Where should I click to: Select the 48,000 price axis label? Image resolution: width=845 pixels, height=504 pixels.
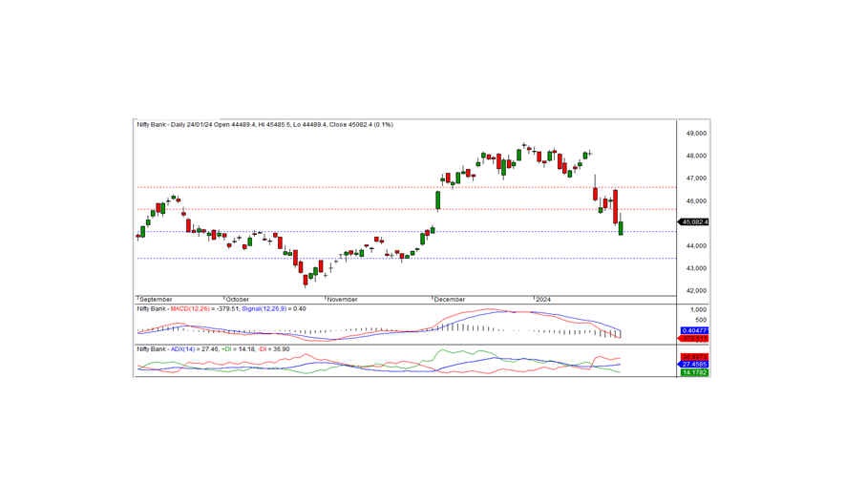click(x=697, y=156)
